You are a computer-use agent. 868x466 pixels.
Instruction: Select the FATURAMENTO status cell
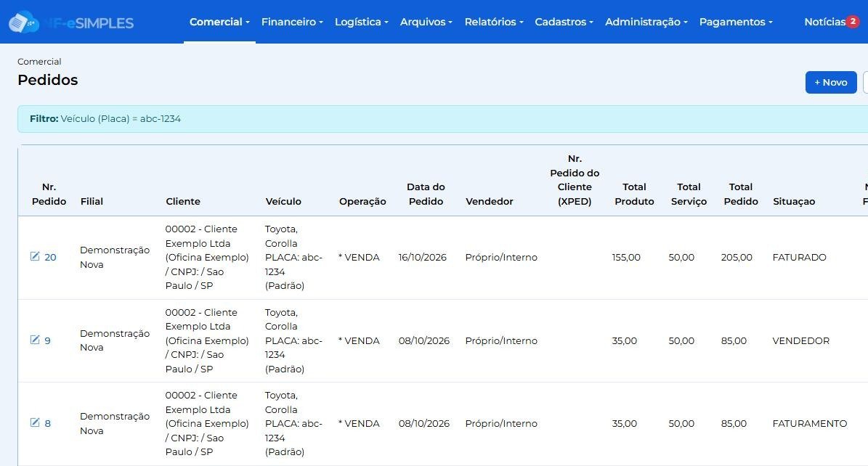tap(810, 423)
